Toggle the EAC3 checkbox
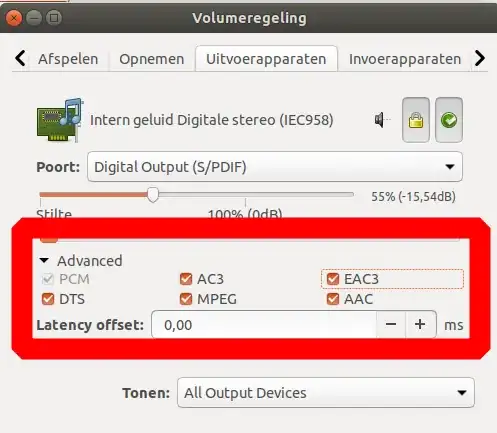Viewport: 497px width, 433px height. 333,279
